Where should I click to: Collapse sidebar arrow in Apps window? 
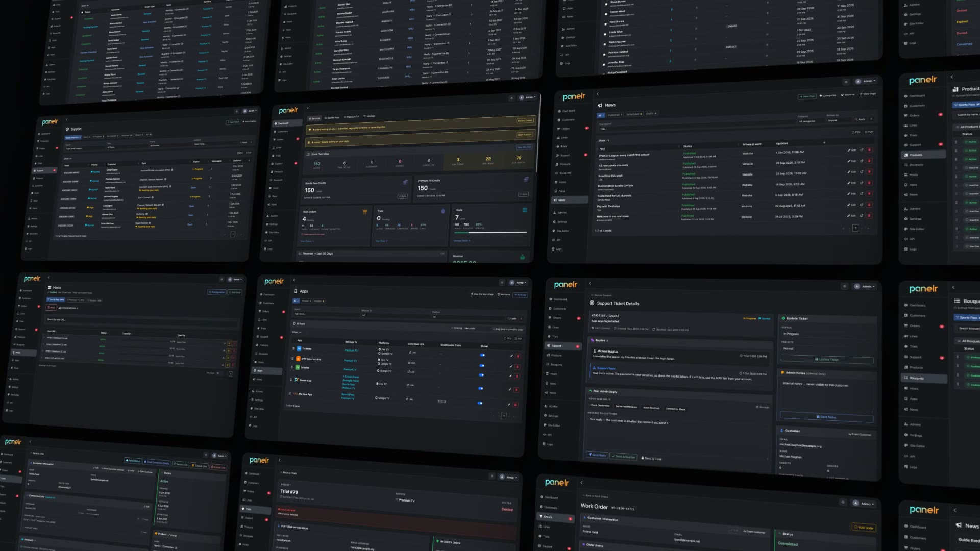click(x=294, y=280)
